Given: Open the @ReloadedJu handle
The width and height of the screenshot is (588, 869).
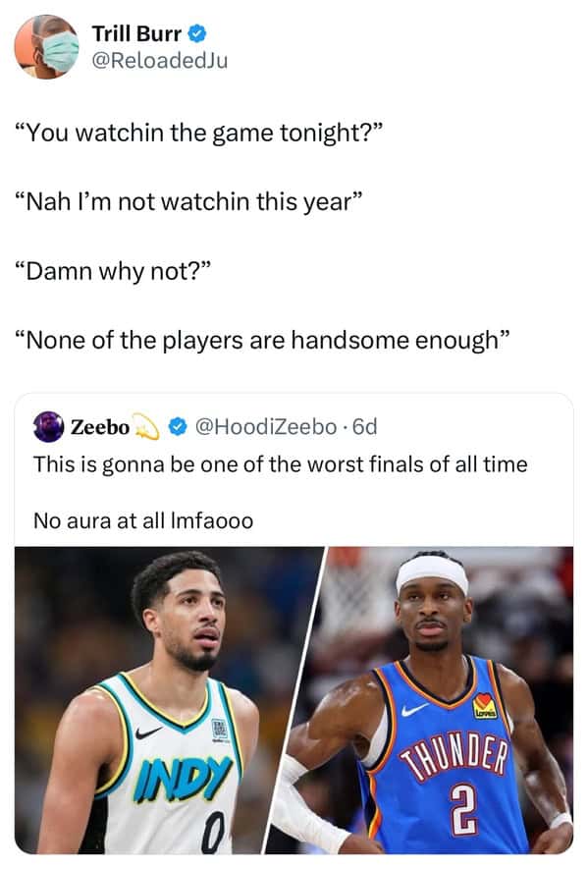Looking at the screenshot, I should click(x=160, y=61).
